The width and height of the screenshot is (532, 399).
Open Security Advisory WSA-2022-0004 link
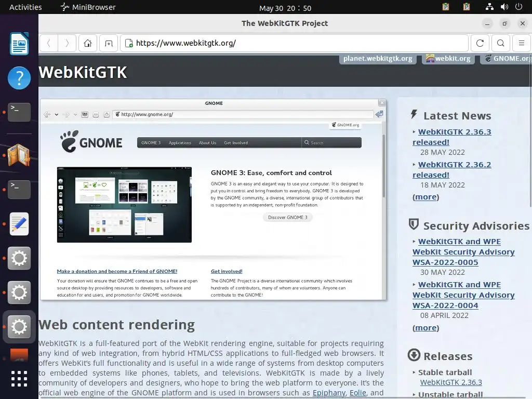(x=463, y=295)
